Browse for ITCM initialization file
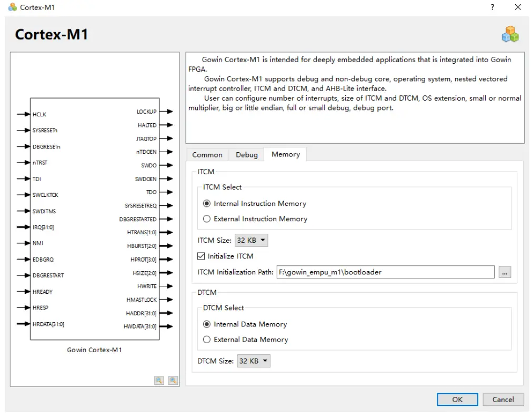The image size is (532, 418). click(x=505, y=272)
